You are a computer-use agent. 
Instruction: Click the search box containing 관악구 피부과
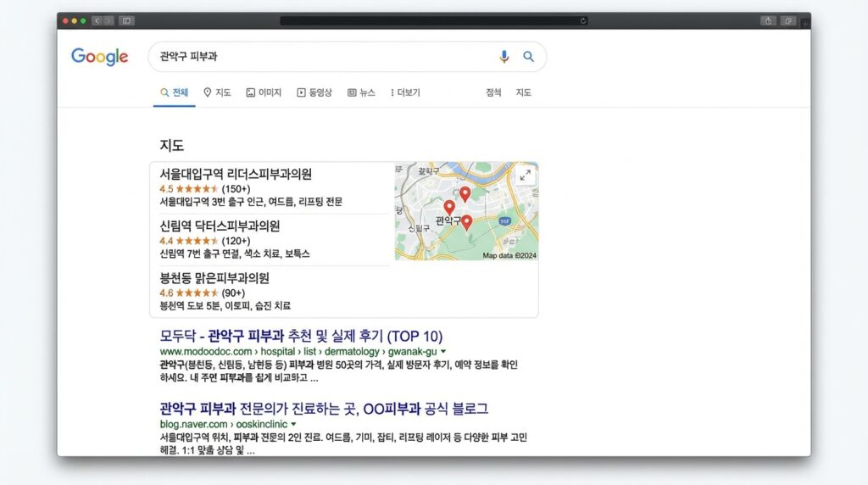[347, 57]
